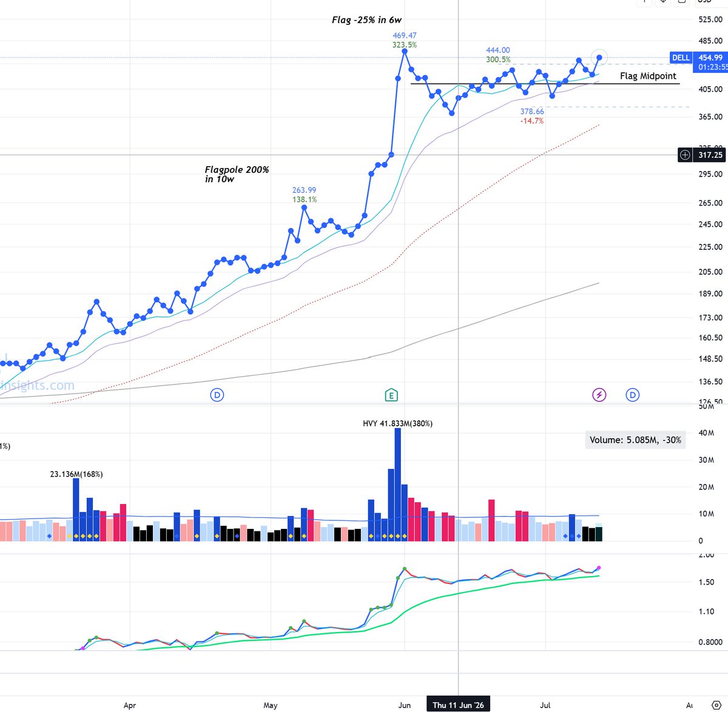Click the tallest volume bar at 41.833M
This screenshot has height=712, width=728.
point(398,484)
